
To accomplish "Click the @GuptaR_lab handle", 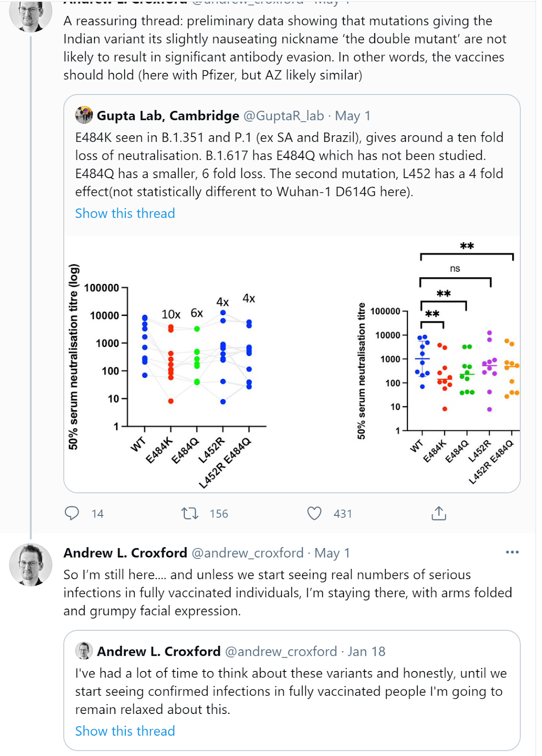I will click(284, 116).
